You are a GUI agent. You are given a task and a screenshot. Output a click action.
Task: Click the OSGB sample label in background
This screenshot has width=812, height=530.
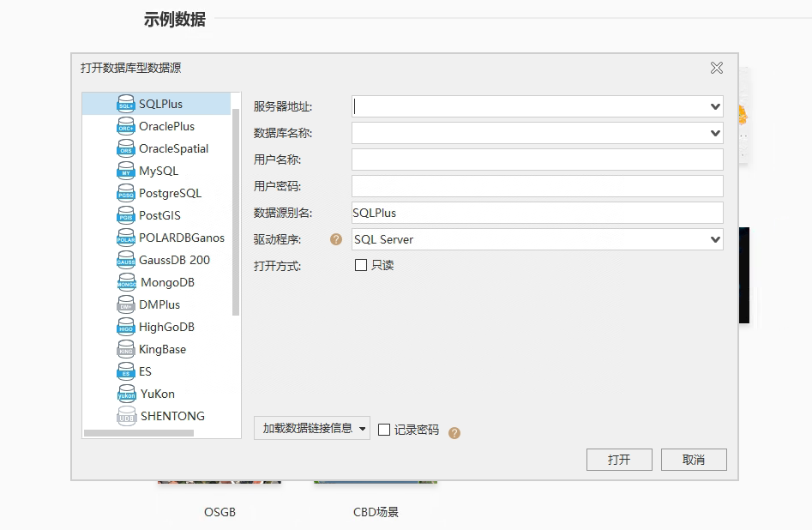(x=220, y=512)
